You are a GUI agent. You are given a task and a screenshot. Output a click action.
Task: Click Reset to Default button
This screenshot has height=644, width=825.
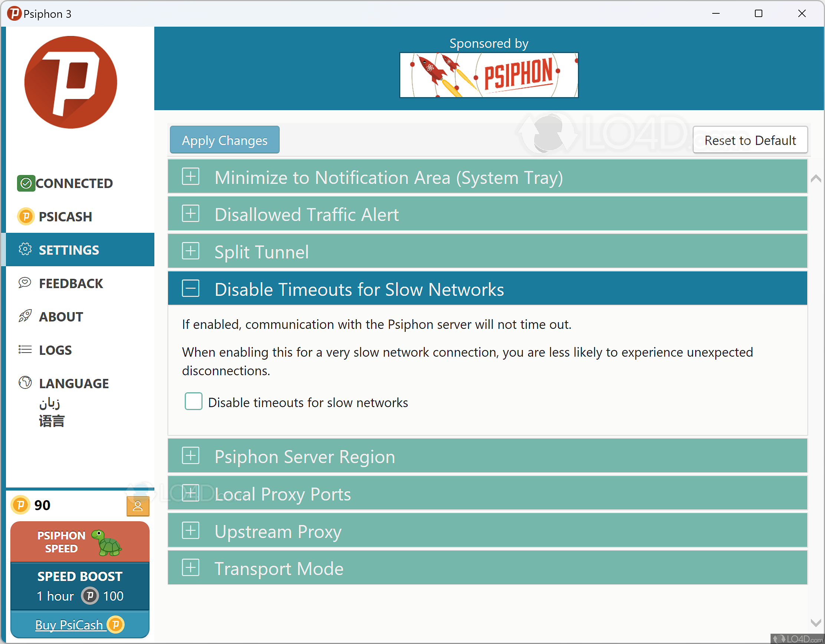(750, 140)
